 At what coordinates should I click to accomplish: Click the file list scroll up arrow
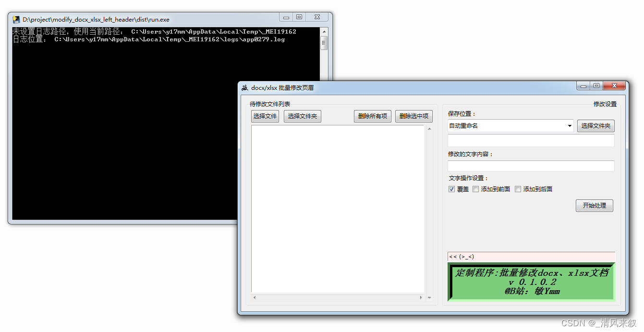429,130
